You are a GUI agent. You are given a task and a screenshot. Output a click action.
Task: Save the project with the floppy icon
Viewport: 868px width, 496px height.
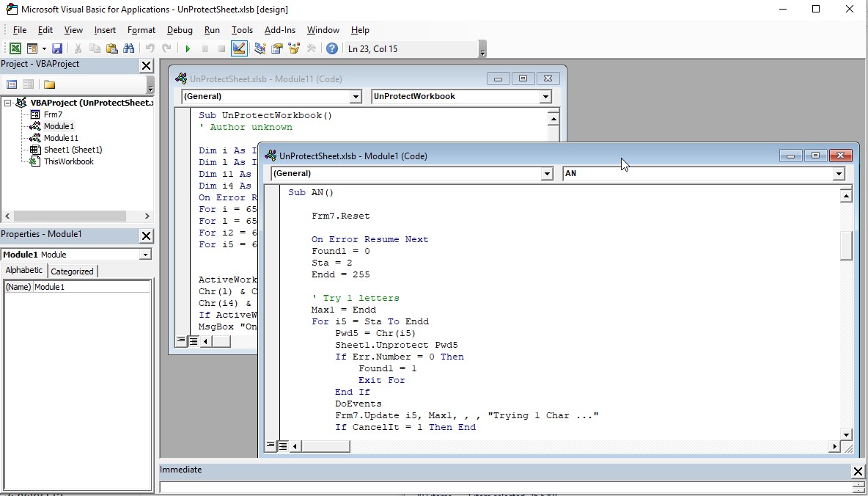click(x=57, y=48)
